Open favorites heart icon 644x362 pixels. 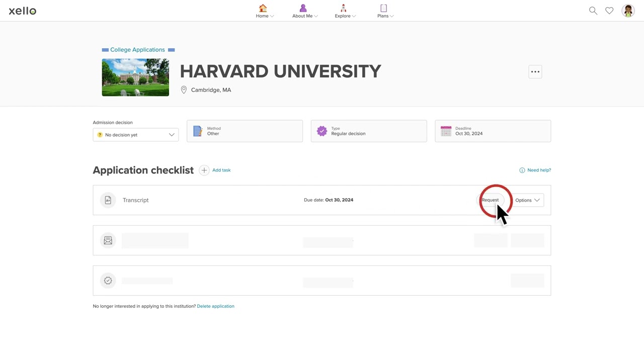[x=609, y=11]
